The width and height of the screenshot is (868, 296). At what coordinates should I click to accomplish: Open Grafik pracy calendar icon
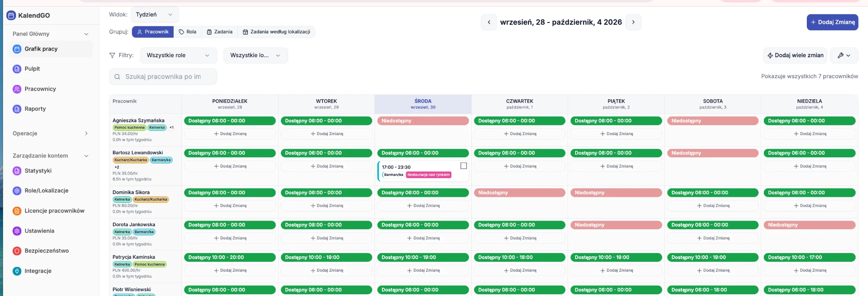tap(17, 49)
